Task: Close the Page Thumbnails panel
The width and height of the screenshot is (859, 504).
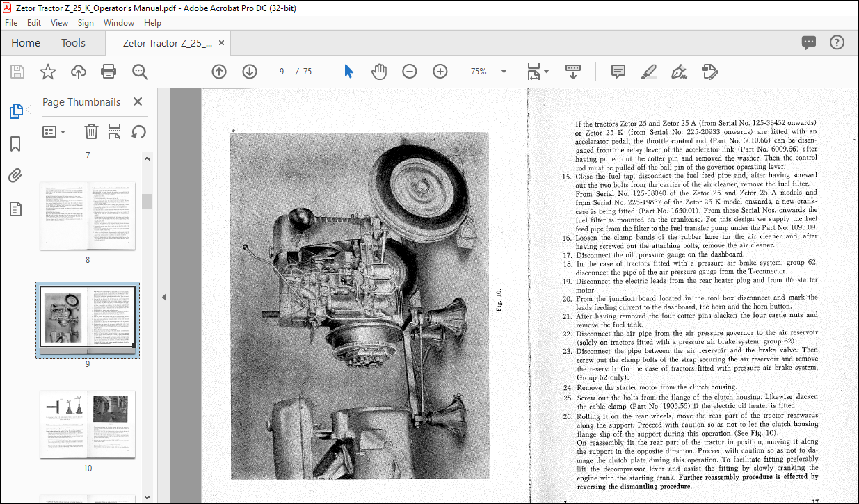Action: tap(138, 101)
